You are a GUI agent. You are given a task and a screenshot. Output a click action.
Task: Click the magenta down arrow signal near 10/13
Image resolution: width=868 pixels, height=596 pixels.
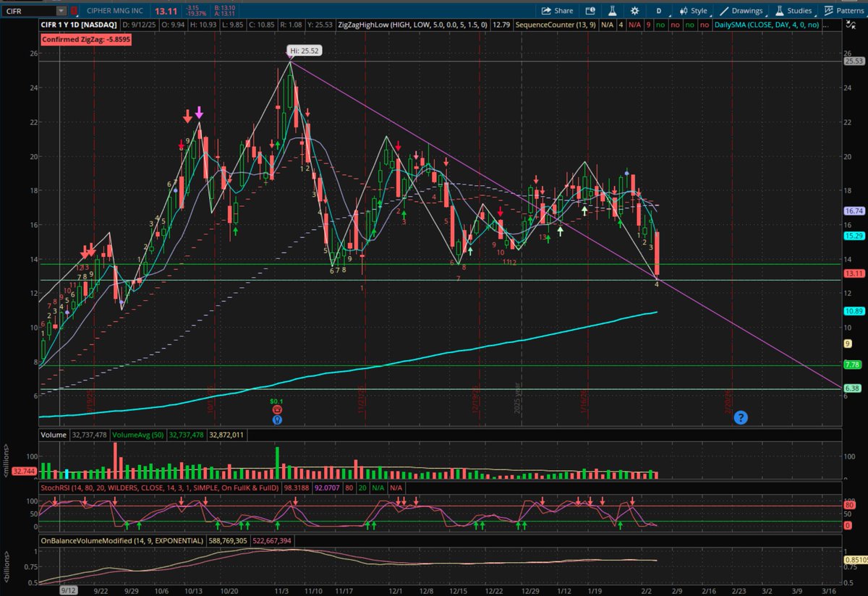click(200, 114)
